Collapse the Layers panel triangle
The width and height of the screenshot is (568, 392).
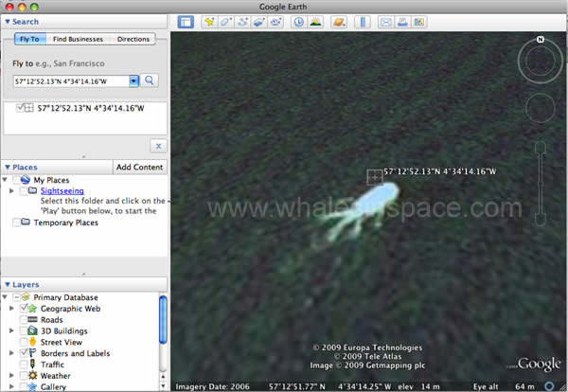point(8,284)
